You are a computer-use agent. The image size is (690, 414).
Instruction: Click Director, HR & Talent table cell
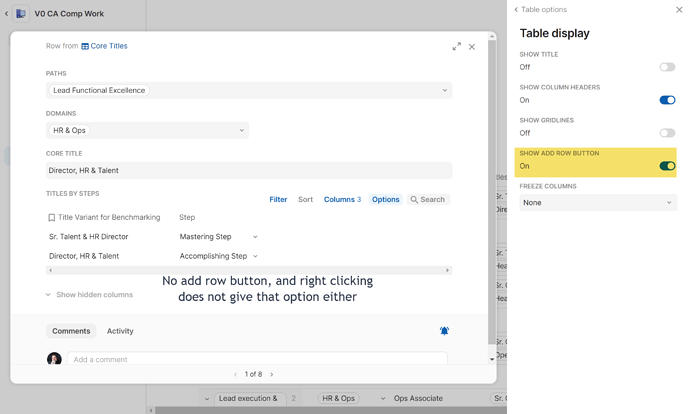(x=84, y=256)
